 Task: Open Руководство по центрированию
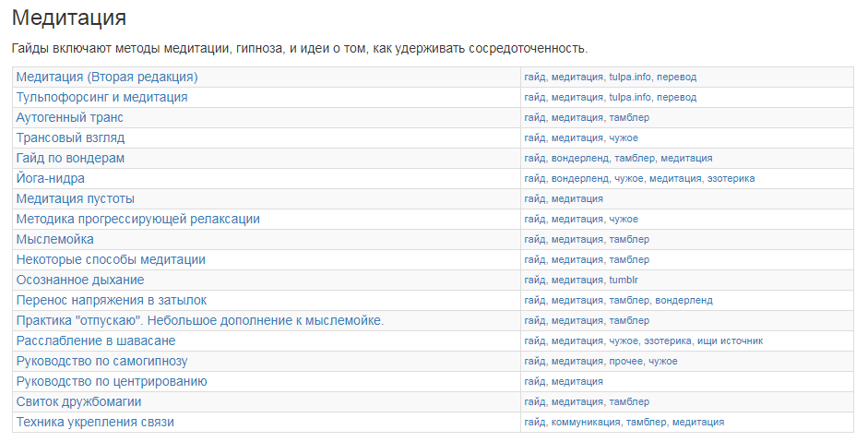[112, 382]
